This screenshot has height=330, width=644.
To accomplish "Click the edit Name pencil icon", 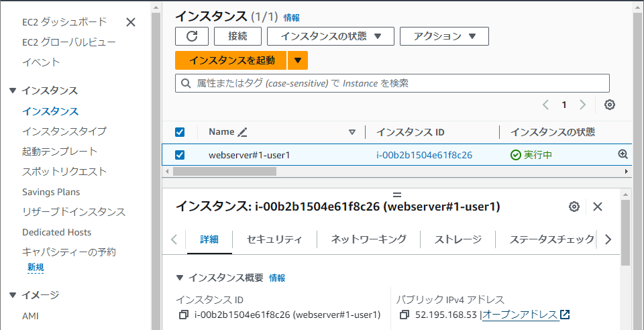I will [242, 132].
